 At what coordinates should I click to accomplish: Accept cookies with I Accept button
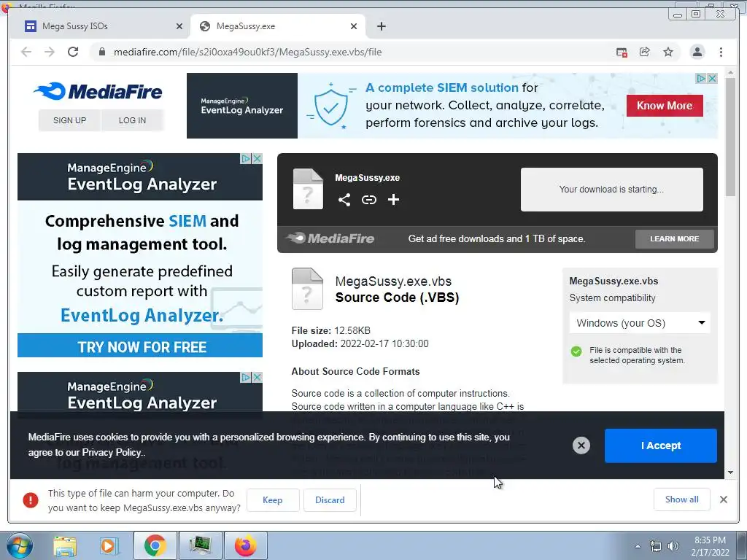661,446
